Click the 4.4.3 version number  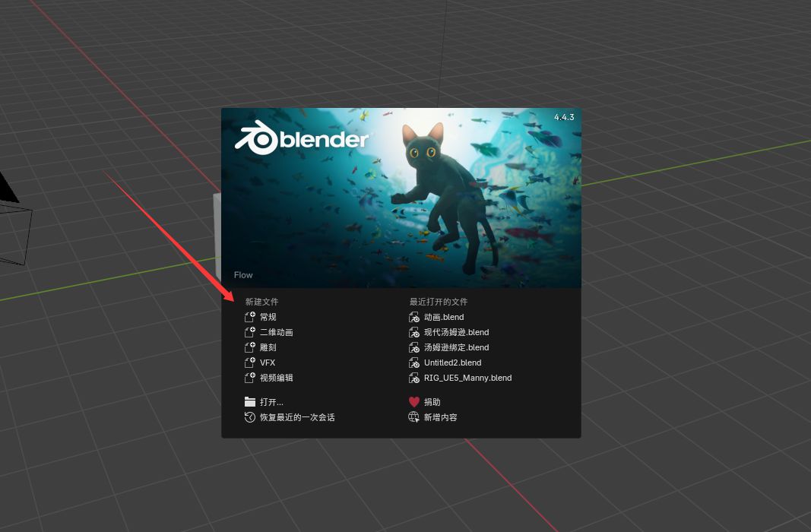[x=563, y=117]
